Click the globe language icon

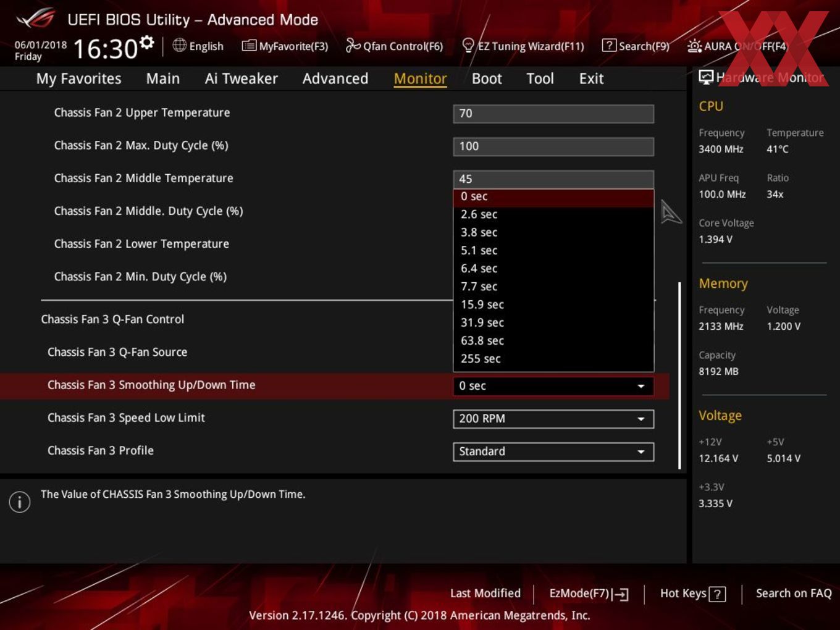click(x=179, y=45)
